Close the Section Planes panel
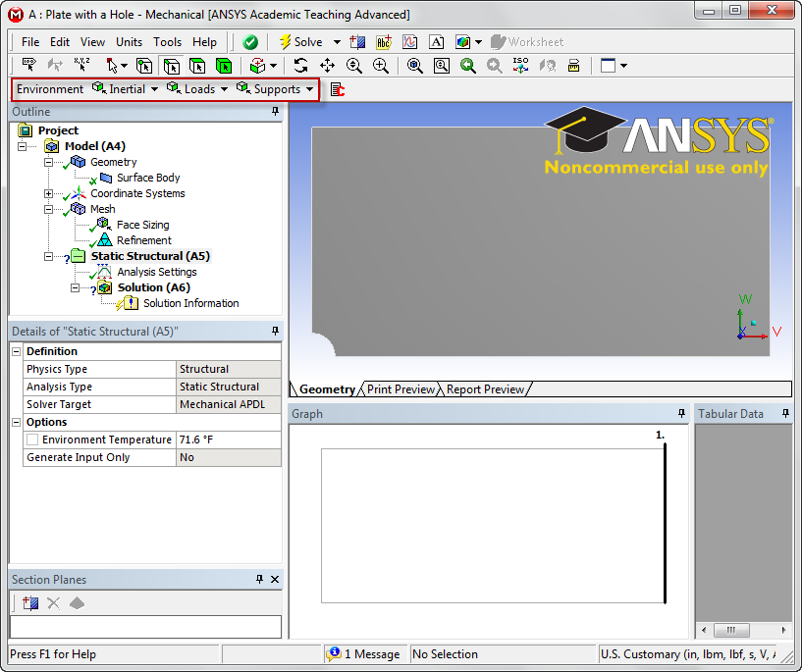 coord(275,579)
